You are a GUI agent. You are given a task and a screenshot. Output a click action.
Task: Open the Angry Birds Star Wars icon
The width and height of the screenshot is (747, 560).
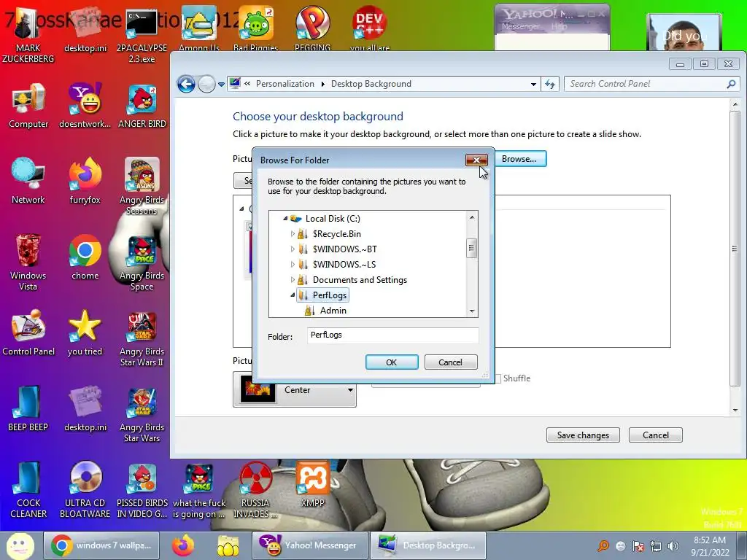[x=142, y=414]
